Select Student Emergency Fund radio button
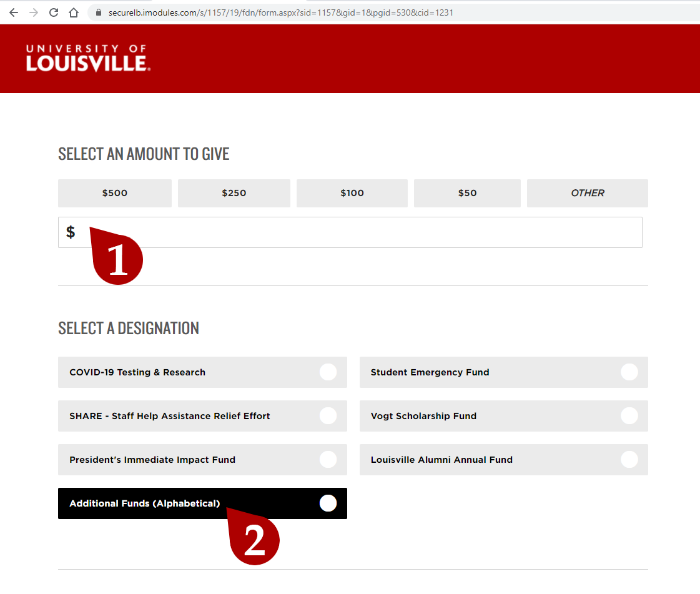Image resolution: width=700 pixels, height=594 pixels. (629, 372)
